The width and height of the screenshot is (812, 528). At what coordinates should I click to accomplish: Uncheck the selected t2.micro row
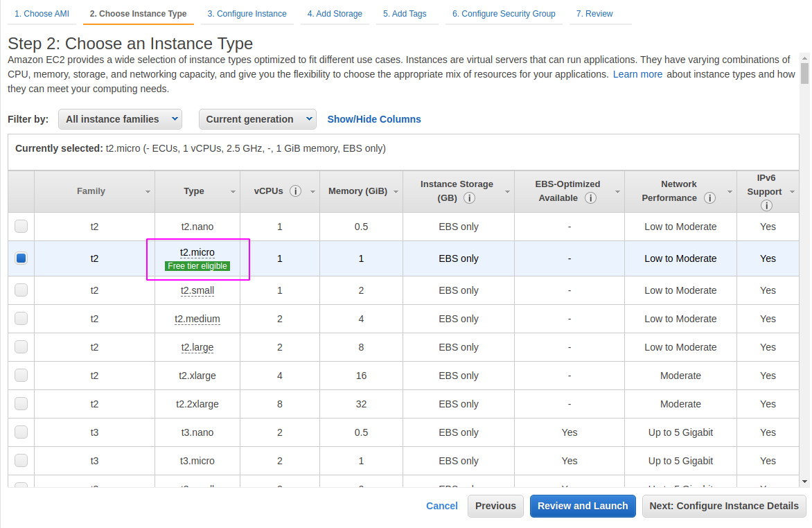coord(21,258)
